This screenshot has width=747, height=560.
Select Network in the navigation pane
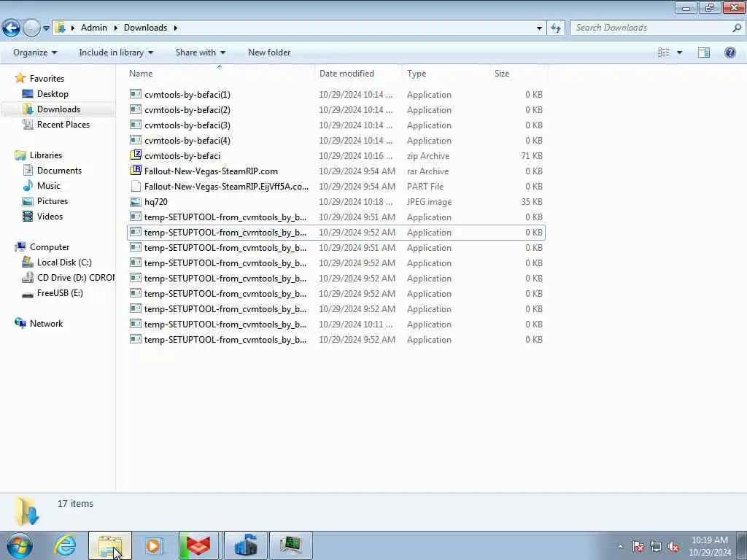click(46, 324)
